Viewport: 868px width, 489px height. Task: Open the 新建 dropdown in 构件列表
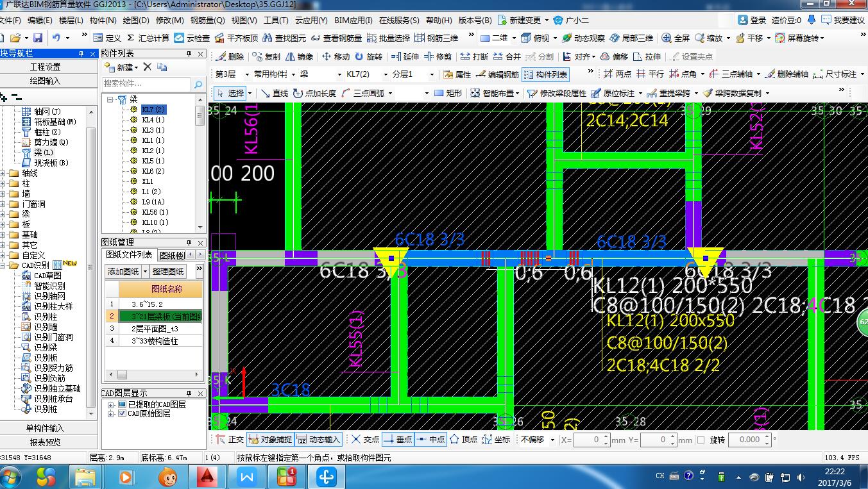[137, 67]
